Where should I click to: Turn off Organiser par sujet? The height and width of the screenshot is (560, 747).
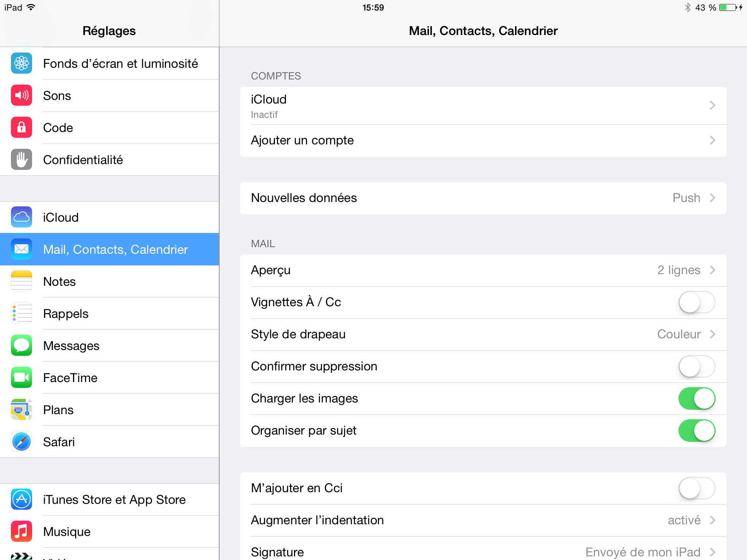(696, 431)
